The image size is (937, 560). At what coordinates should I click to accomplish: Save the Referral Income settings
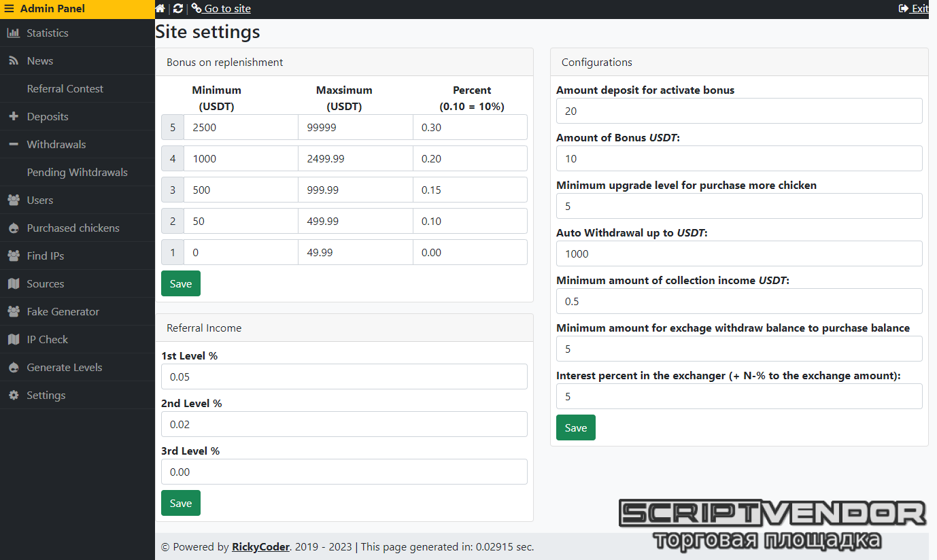[x=181, y=503]
